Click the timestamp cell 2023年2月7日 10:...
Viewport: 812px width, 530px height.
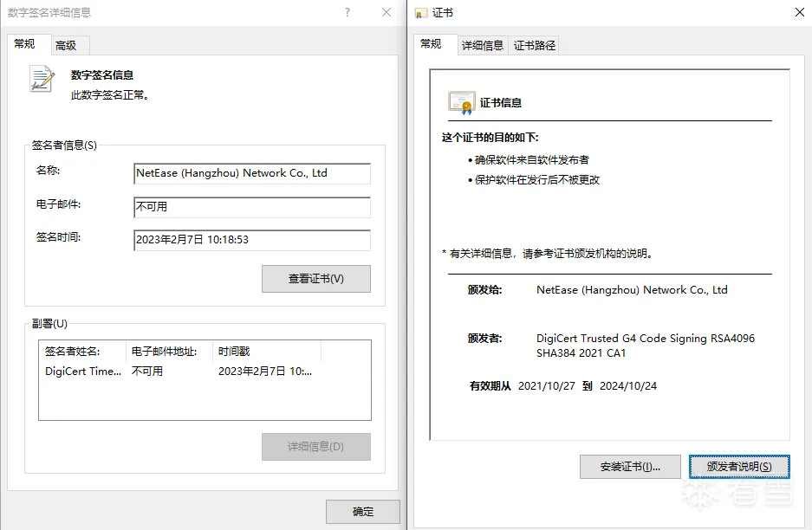265,372
